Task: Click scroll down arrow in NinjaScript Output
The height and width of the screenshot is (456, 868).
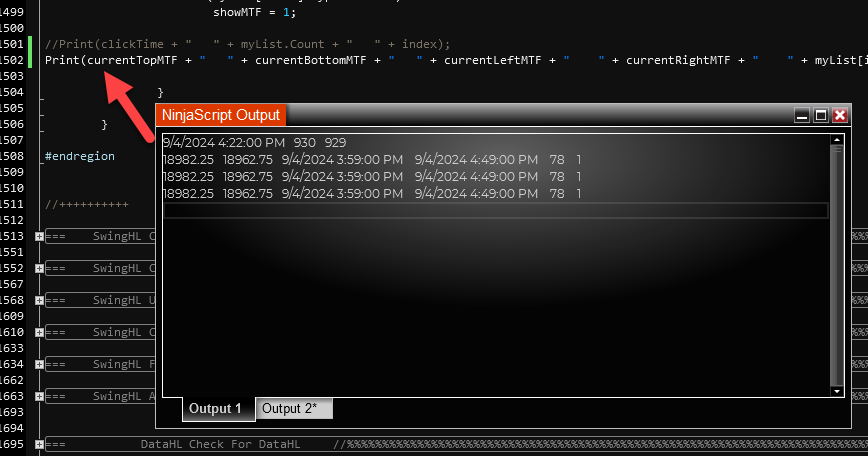Action: (836, 391)
